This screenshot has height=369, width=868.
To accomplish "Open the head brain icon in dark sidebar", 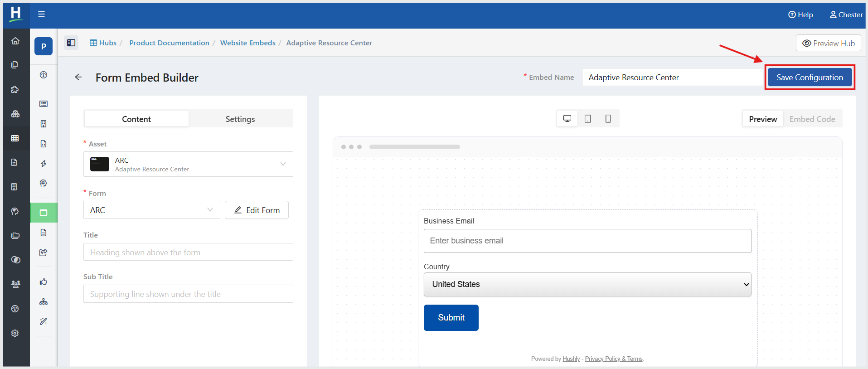I will 15,211.
